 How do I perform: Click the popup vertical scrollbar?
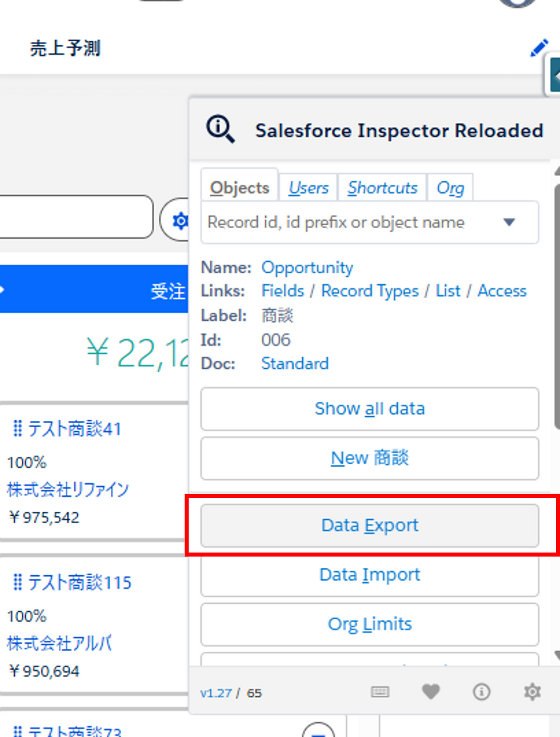[557, 306]
